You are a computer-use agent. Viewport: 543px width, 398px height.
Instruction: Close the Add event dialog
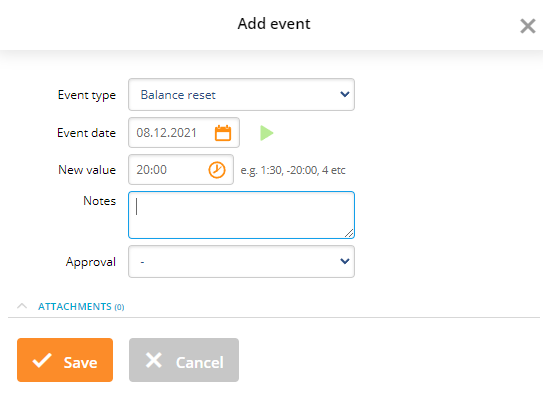pyautogui.click(x=528, y=26)
